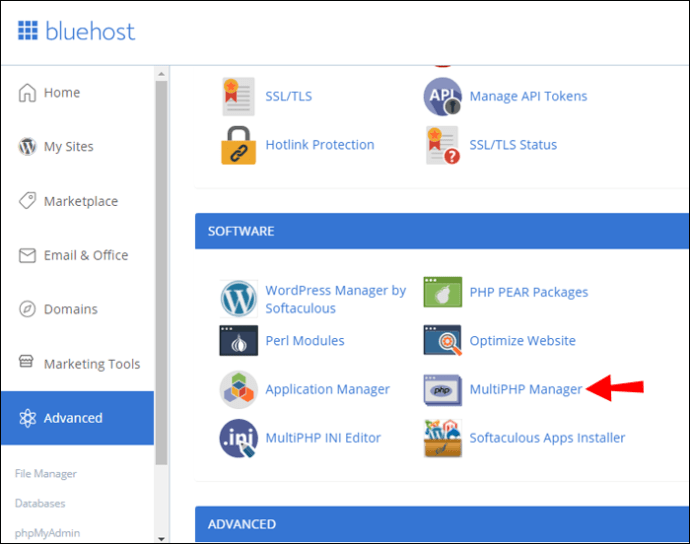Expand the ADVANCED section header
This screenshot has height=544, width=690.
[442, 524]
